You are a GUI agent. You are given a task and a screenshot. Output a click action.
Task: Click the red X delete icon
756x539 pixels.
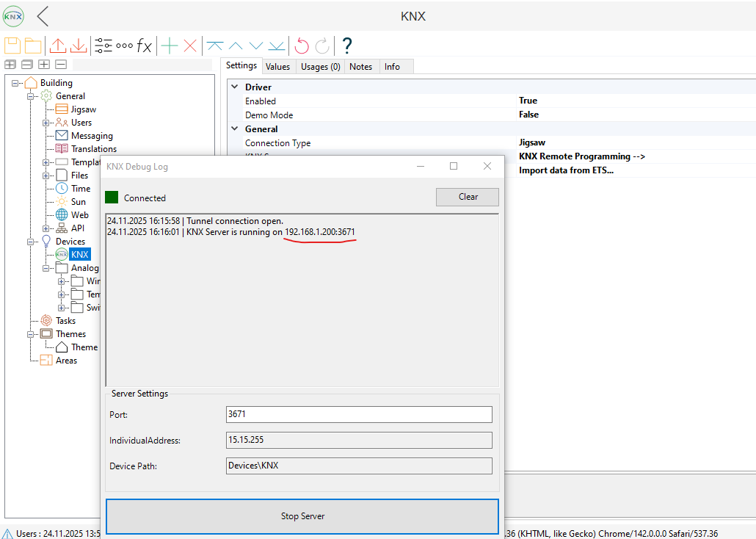190,46
